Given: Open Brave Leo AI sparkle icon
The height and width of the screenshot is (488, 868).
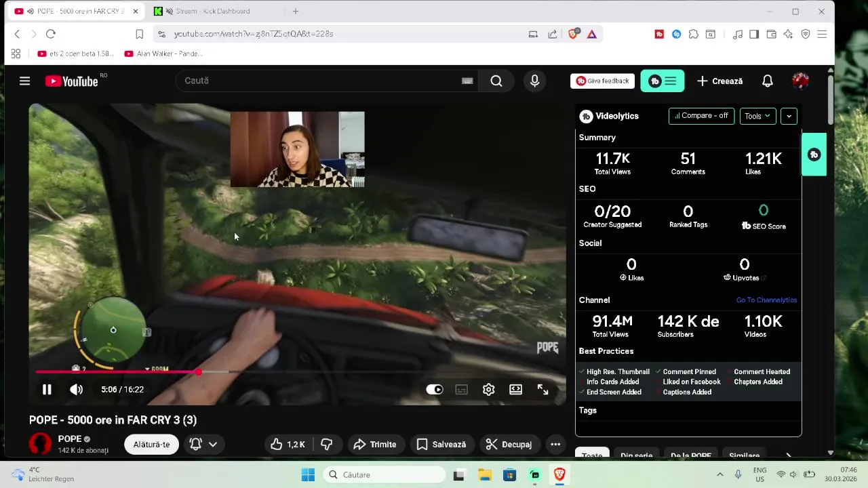Looking at the screenshot, I should click(x=788, y=34).
